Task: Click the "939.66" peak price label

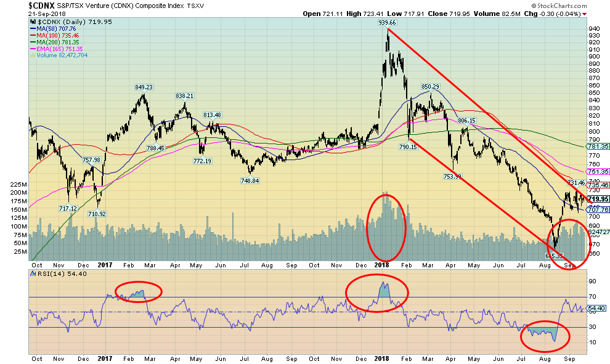Action: click(387, 23)
